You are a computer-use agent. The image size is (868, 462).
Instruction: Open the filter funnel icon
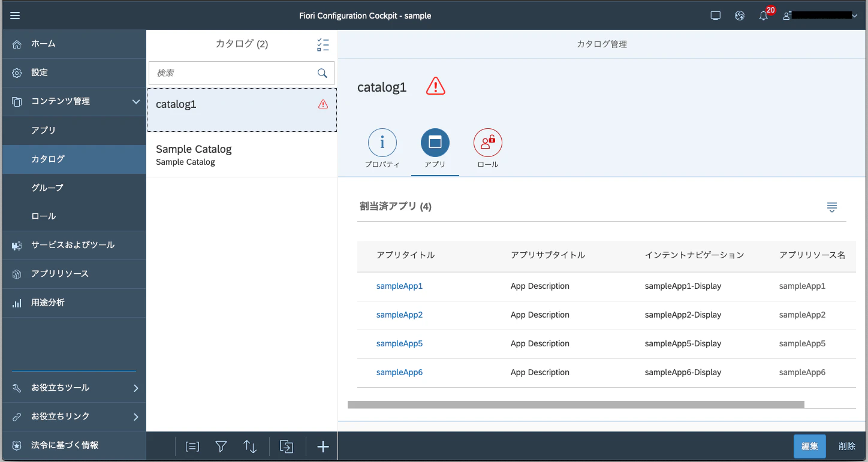(x=221, y=446)
